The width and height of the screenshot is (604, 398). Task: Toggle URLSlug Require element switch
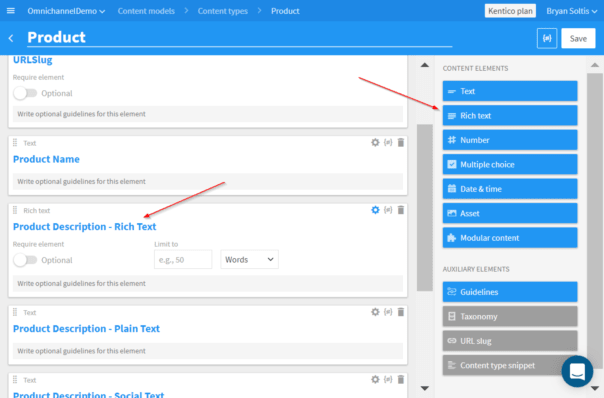coord(25,93)
